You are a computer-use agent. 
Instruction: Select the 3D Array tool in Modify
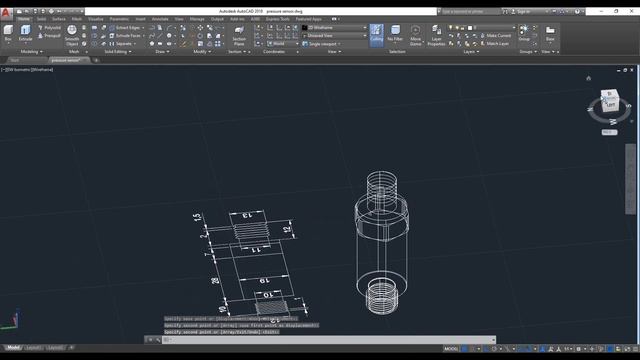coord(218,44)
